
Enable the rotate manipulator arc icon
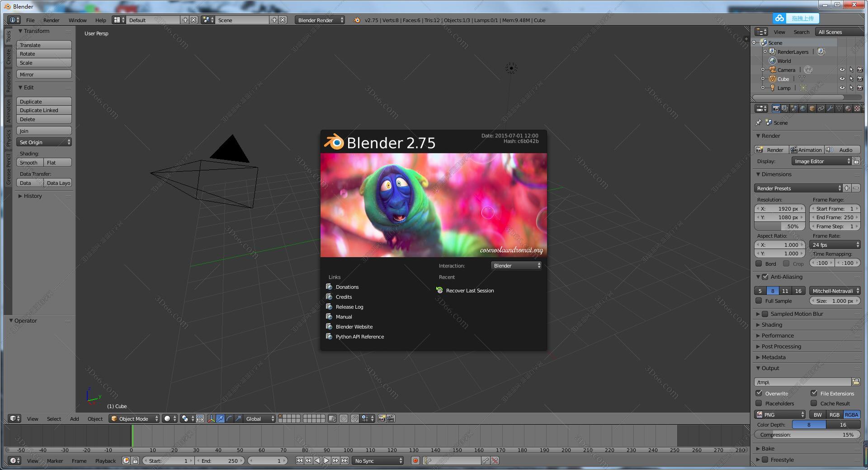229,418
